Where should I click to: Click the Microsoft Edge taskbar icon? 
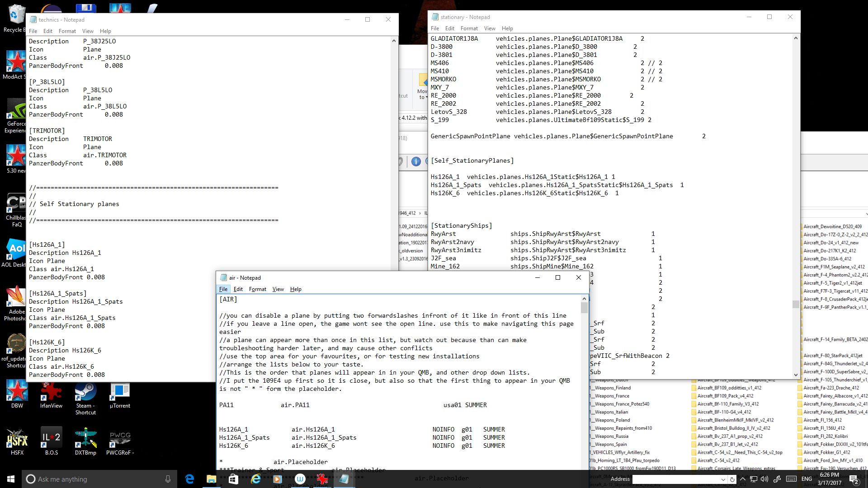point(189,479)
